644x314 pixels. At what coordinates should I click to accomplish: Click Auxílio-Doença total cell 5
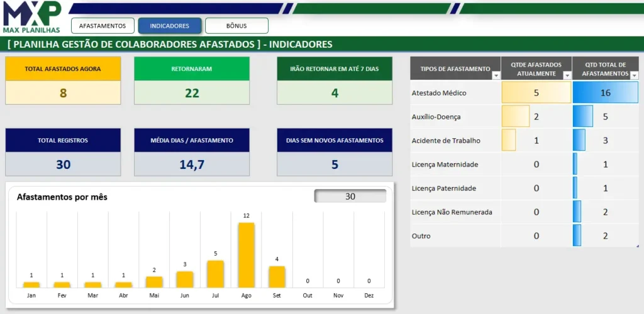606,116
